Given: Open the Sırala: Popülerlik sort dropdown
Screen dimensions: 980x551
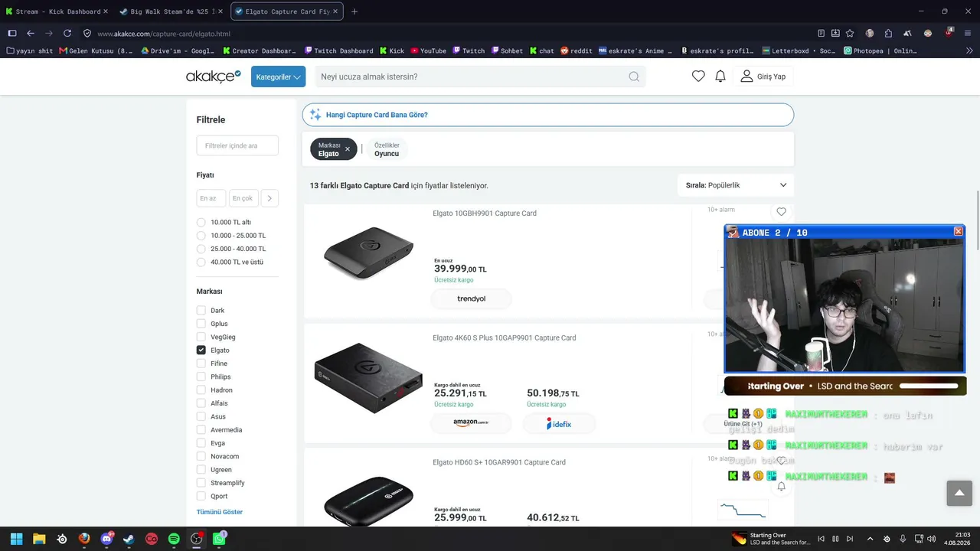Looking at the screenshot, I should [x=736, y=185].
